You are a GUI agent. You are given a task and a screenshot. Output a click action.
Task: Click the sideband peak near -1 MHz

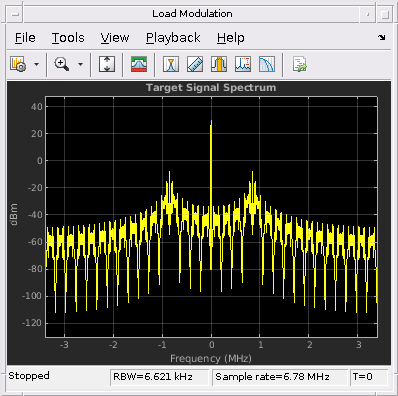(170, 173)
